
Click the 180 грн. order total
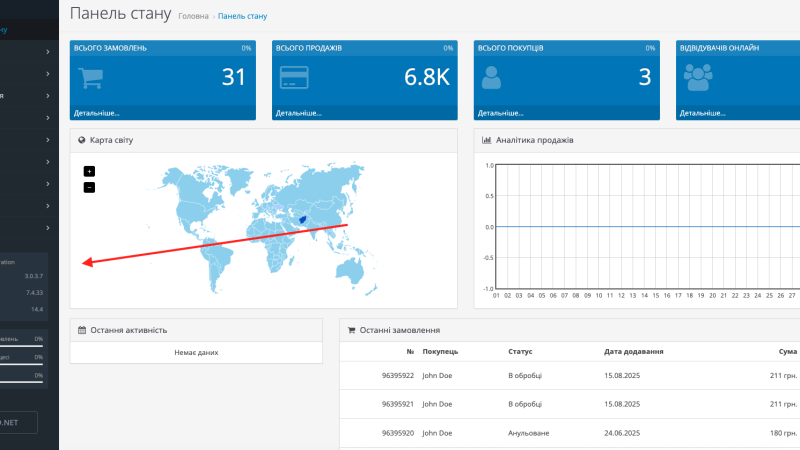tap(783, 433)
